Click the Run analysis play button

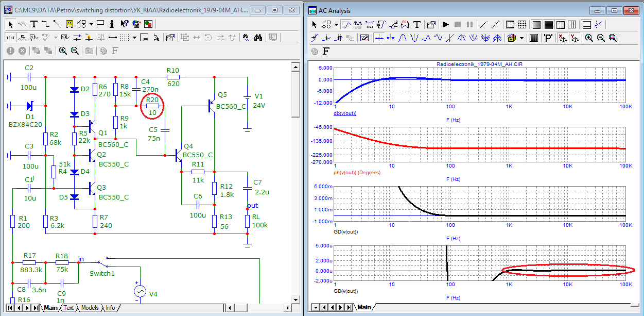pyautogui.click(x=445, y=24)
